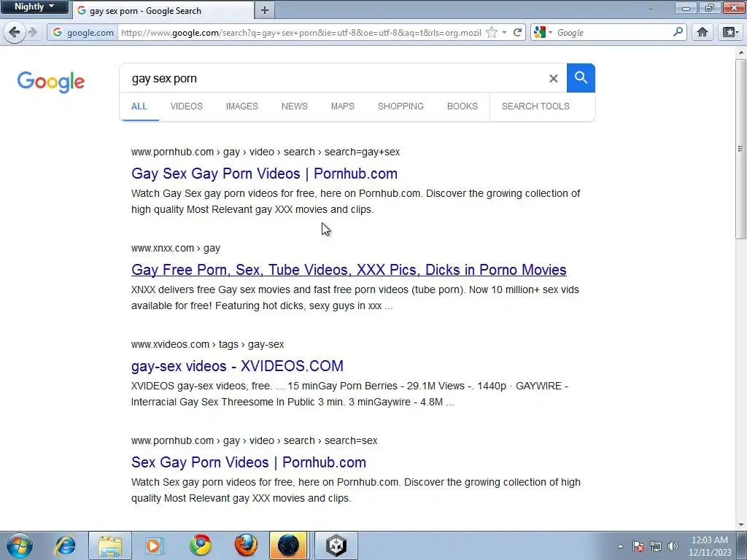Reload the page with the refresh icon
Viewport: 747px width, 560px height.
click(x=517, y=32)
